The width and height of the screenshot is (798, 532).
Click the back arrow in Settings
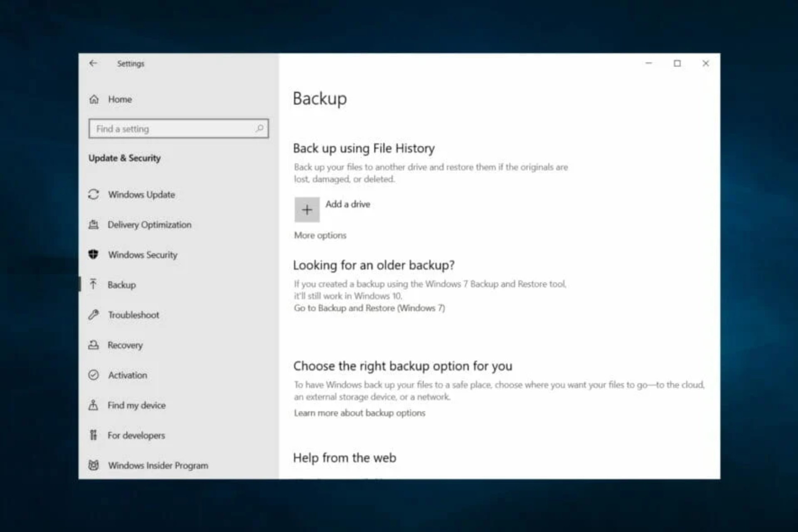click(93, 63)
